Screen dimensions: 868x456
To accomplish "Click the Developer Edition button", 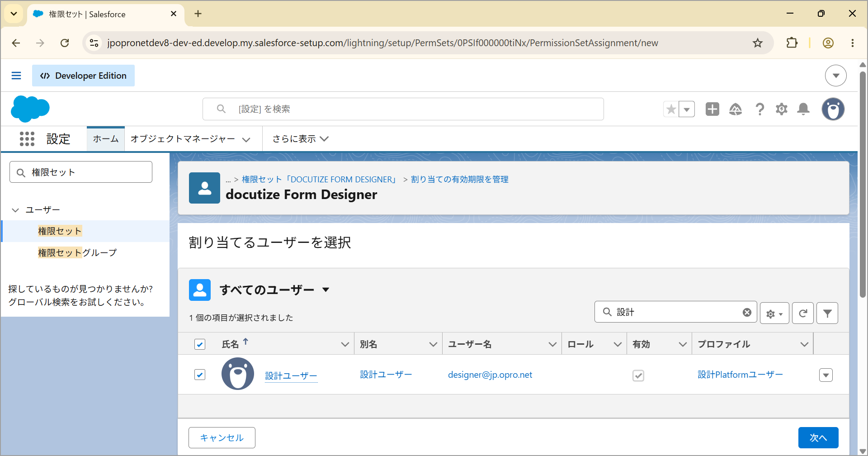I will coord(83,76).
